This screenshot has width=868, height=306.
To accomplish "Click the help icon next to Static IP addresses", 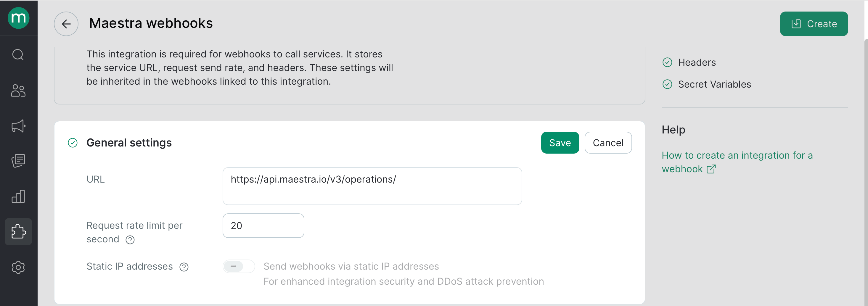I will click(x=184, y=267).
